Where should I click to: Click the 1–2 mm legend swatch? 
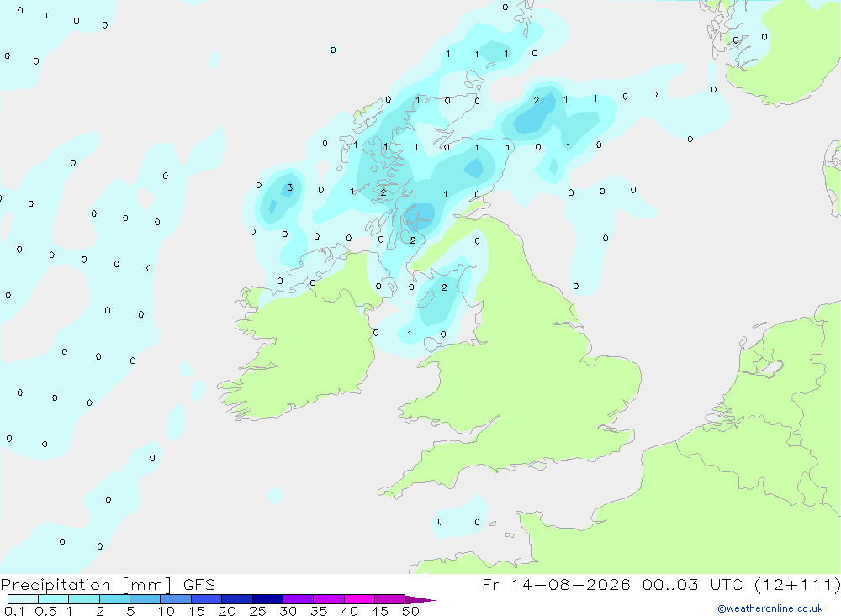(x=84, y=599)
